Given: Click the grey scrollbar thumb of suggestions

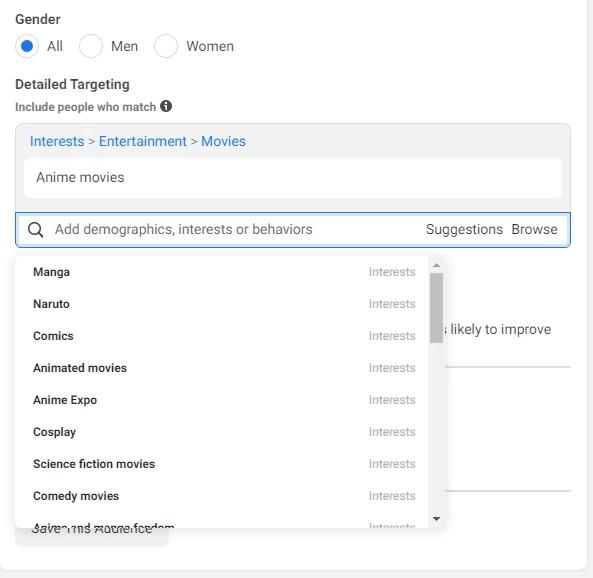Looking at the screenshot, I should click(x=436, y=308).
